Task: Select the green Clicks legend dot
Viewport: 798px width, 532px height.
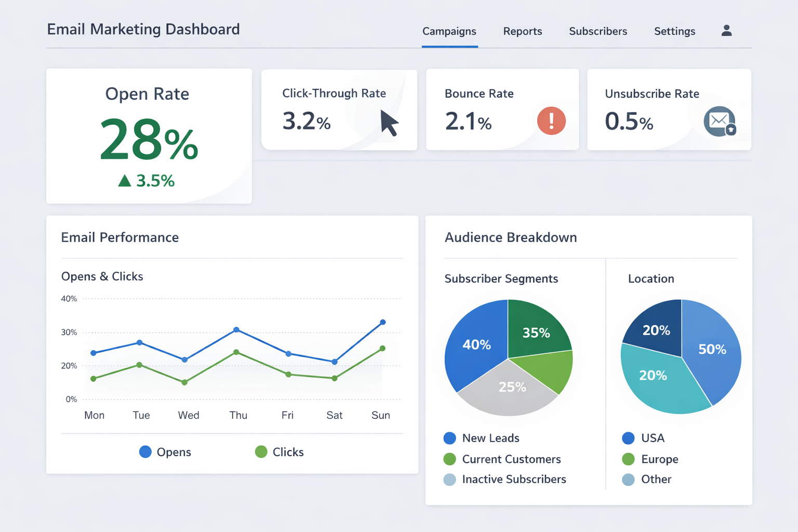Action: coord(260,452)
